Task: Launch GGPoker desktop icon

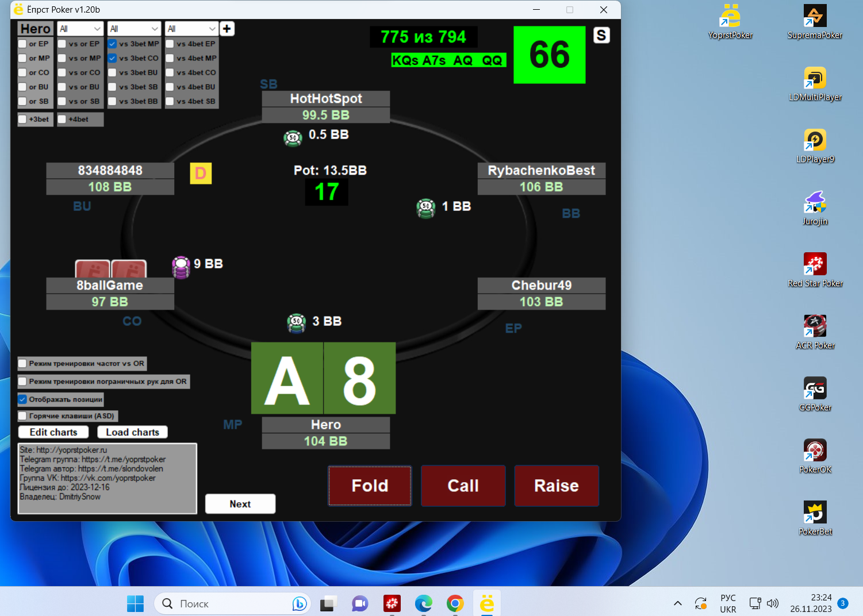Action: [x=815, y=394]
